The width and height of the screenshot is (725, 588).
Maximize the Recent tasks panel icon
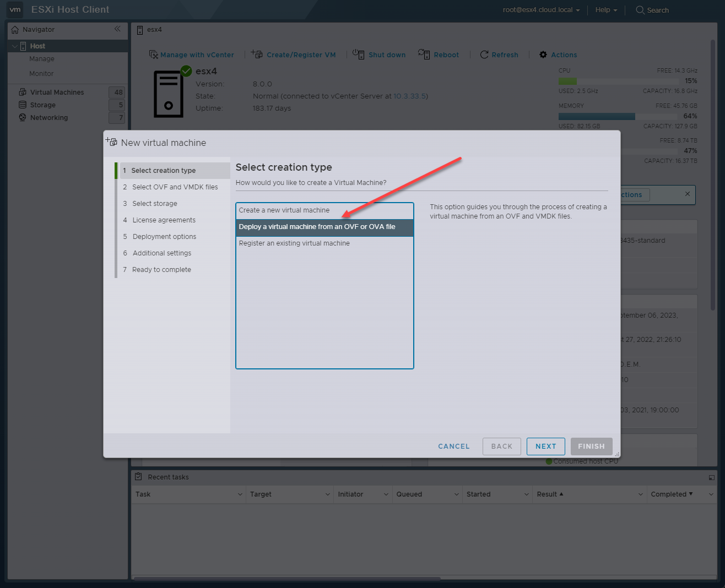coord(712,477)
